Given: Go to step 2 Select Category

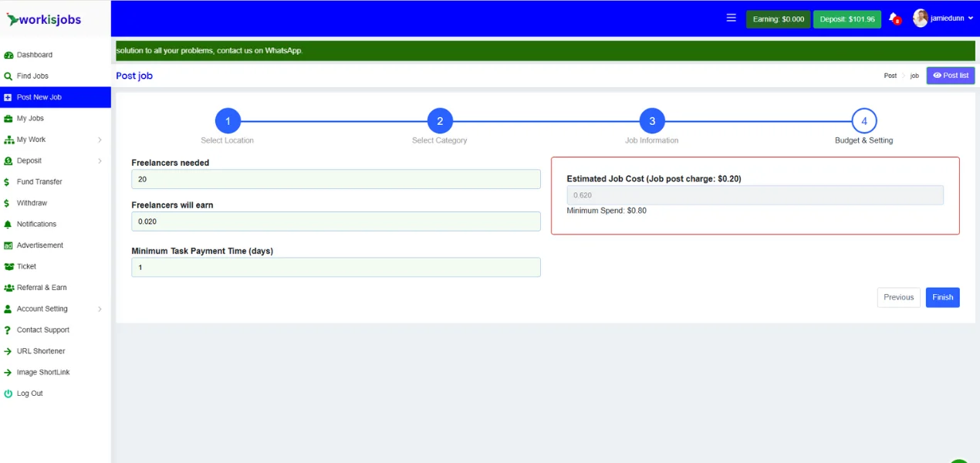Looking at the screenshot, I should point(440,121).
